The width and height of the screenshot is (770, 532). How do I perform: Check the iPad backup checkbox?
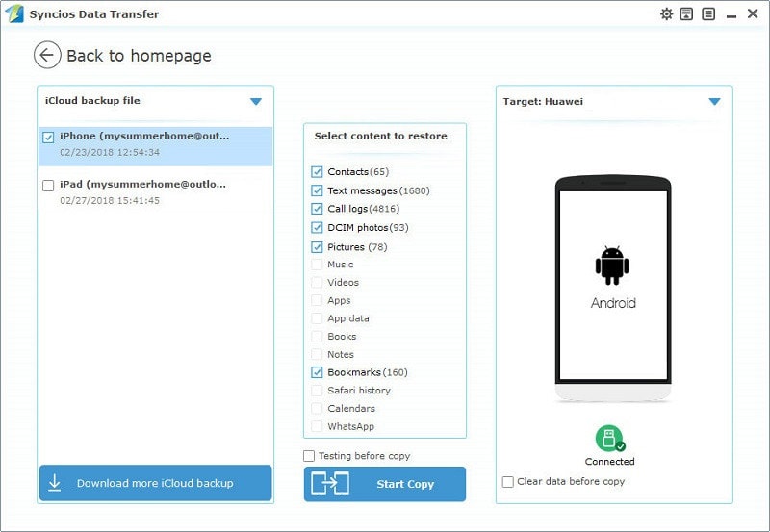tap(48, 186)
